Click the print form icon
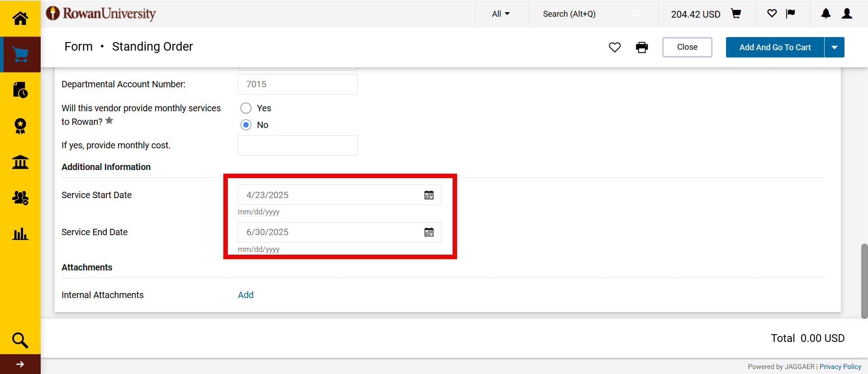Viewport: 868px width, 374px height. point(642,47)
